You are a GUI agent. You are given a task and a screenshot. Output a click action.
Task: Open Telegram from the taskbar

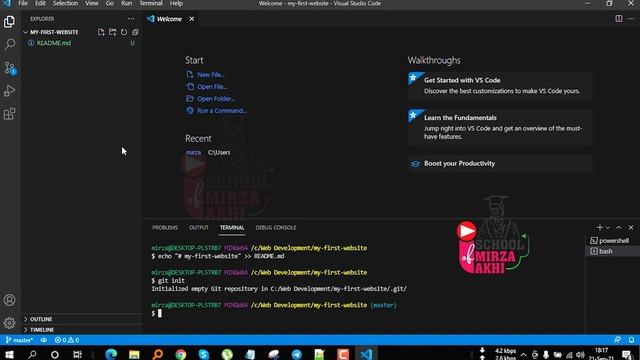tap(297, 354)
